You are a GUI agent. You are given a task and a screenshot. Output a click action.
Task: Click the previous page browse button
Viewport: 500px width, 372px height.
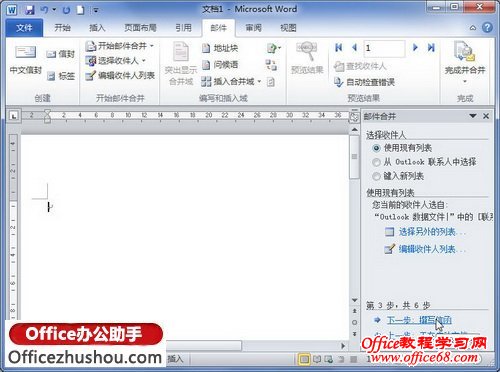coord(355,311)
